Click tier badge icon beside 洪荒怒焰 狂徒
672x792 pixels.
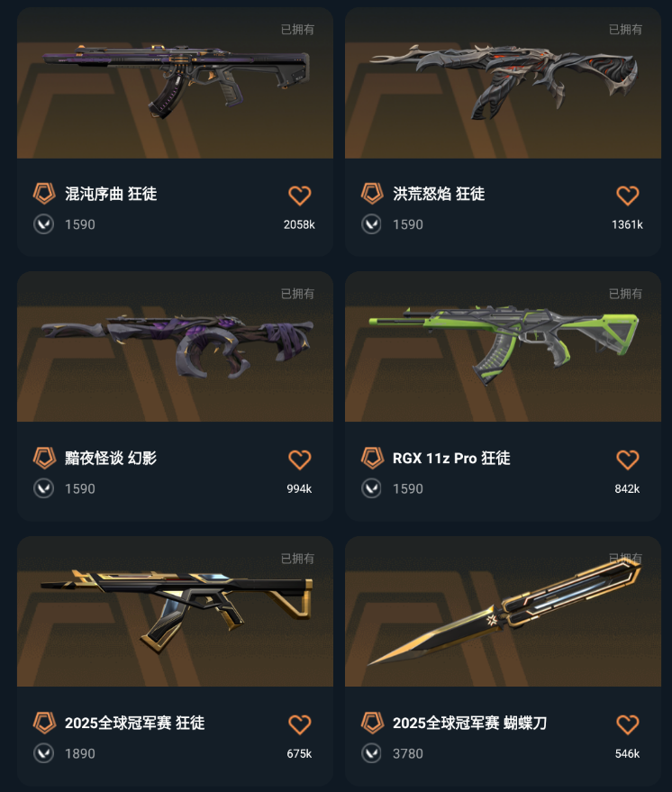click(373, 194)
